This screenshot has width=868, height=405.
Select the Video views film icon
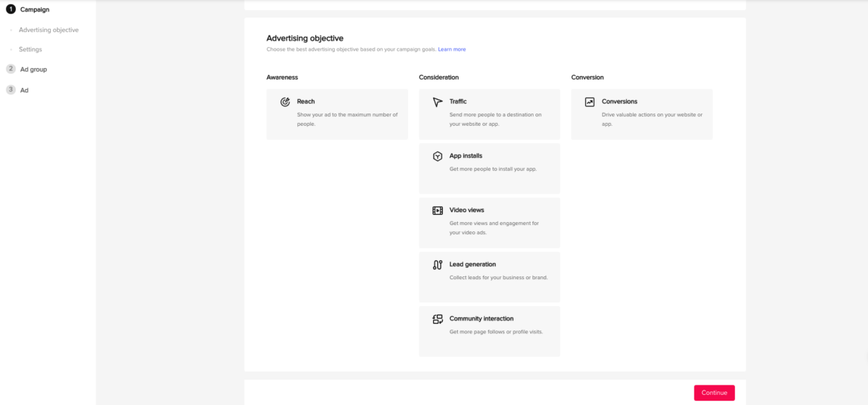pyautogui.click(x=438, y=210)
